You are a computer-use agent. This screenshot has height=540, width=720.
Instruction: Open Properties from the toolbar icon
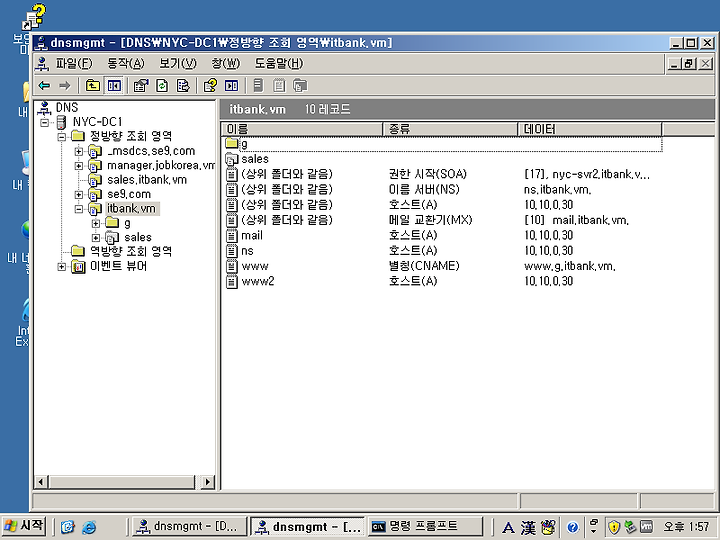point(141,85)
